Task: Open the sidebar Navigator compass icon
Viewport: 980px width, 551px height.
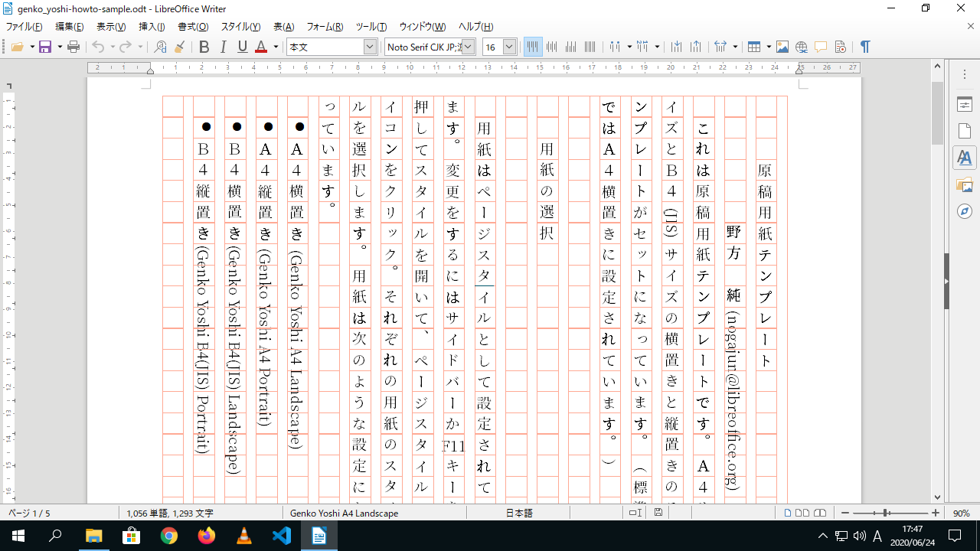Action: tap(964, 211)
